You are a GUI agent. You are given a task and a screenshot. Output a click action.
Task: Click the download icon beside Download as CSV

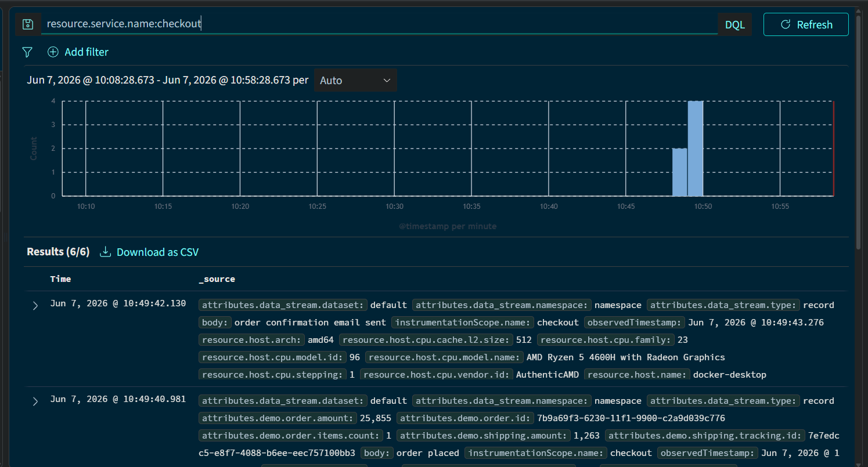pos(105,252)
